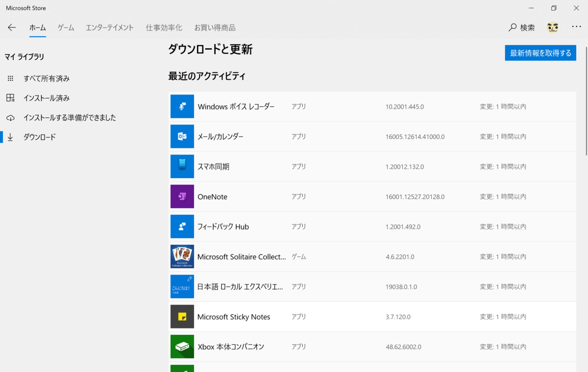588x372 pixels.
Task: Click version 1.20012.132.0
Action: [405, 166]
